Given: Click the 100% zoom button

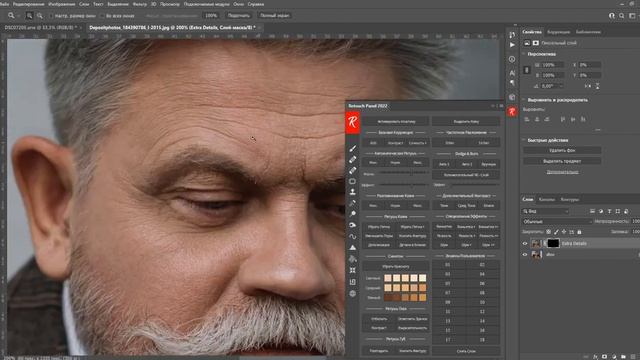Looking at the screenshot, I should click(211, 16).
